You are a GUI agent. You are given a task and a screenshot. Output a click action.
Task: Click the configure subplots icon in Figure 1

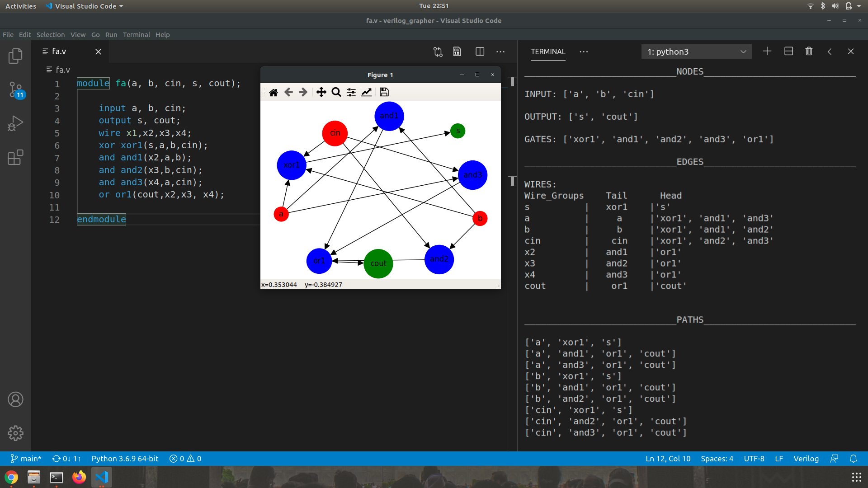pyautogui.click(x=352, y=92)
